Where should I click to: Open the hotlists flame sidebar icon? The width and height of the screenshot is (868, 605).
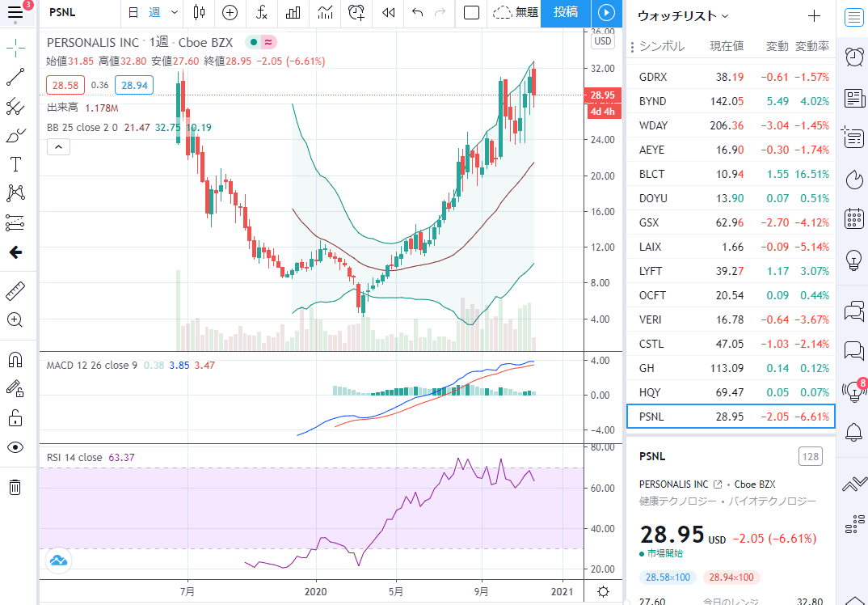click(854, 179)
